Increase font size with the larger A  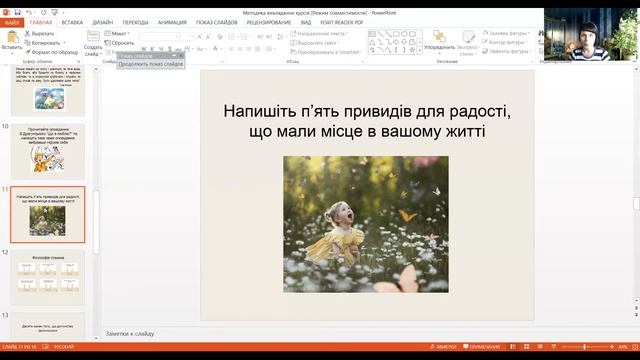click(200, 37)
